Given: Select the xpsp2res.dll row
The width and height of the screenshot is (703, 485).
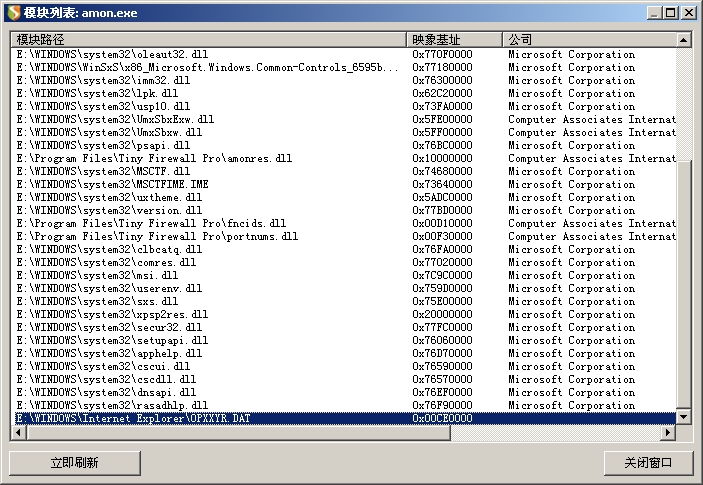Looking at the screenshot, I should click(344, 314).
